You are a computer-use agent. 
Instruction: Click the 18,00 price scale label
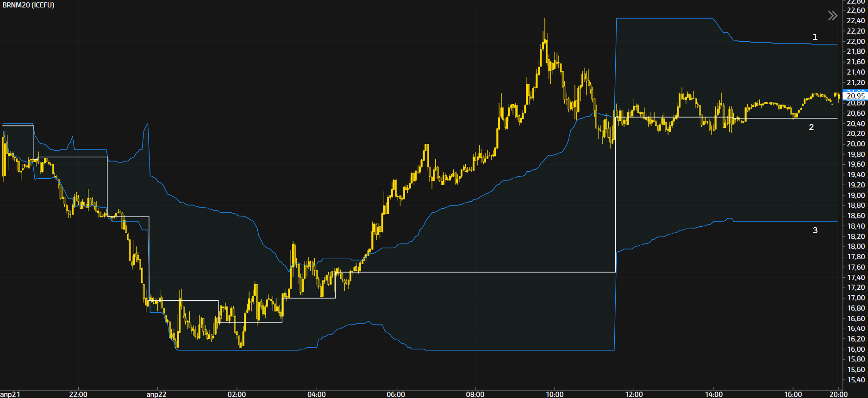(856, 246)
